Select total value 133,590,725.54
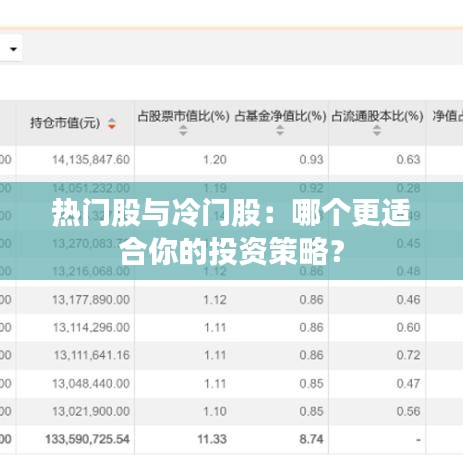 pos(87,439)
